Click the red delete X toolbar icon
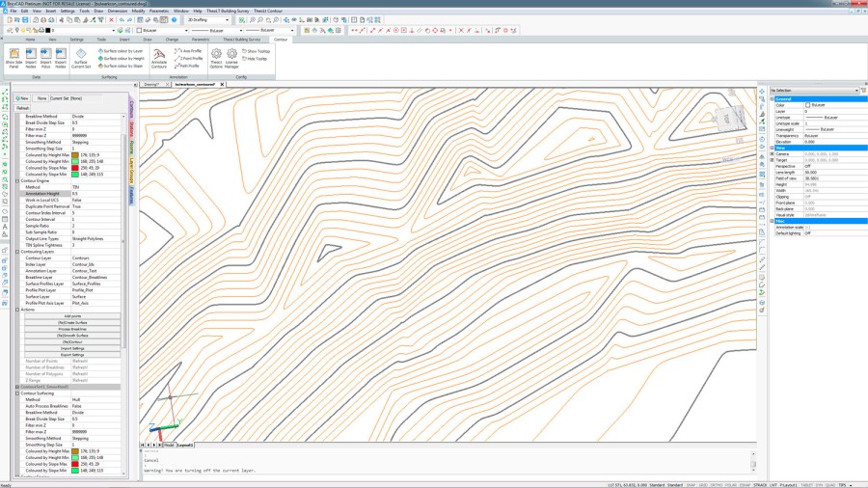Image resolution: width=868 pixels, height=488 pixels. click(111, 20)
